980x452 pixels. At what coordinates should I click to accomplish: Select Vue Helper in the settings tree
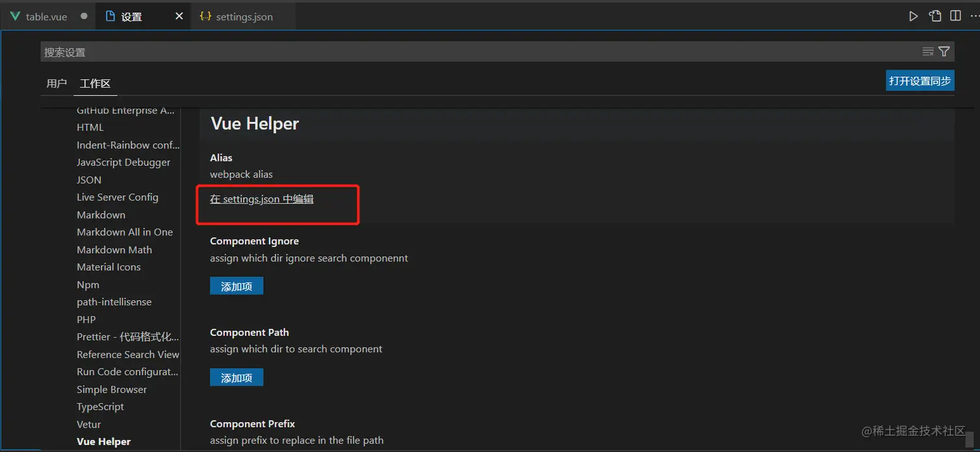point(104,442)
